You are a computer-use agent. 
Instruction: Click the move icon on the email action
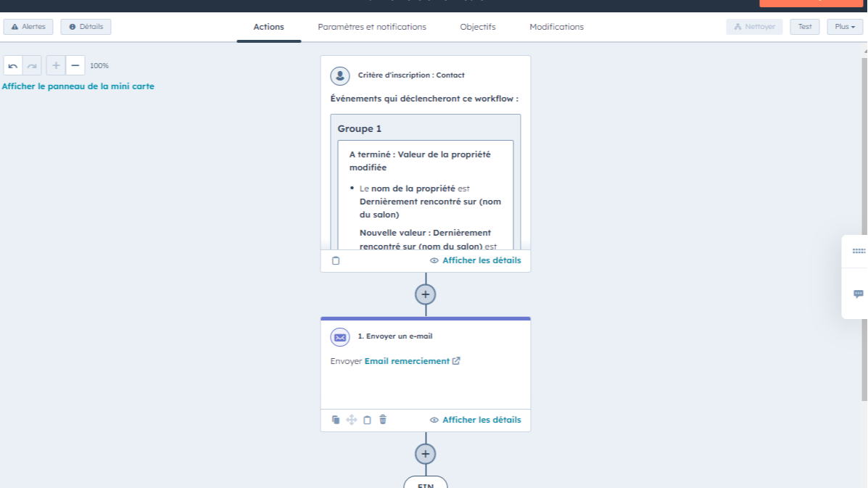pos(352,419)
